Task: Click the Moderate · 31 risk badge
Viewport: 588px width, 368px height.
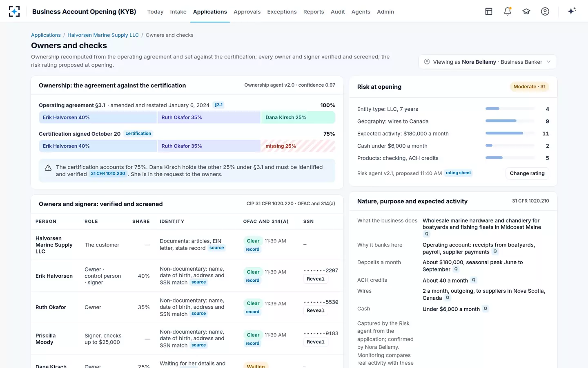Action: [529, 87]
